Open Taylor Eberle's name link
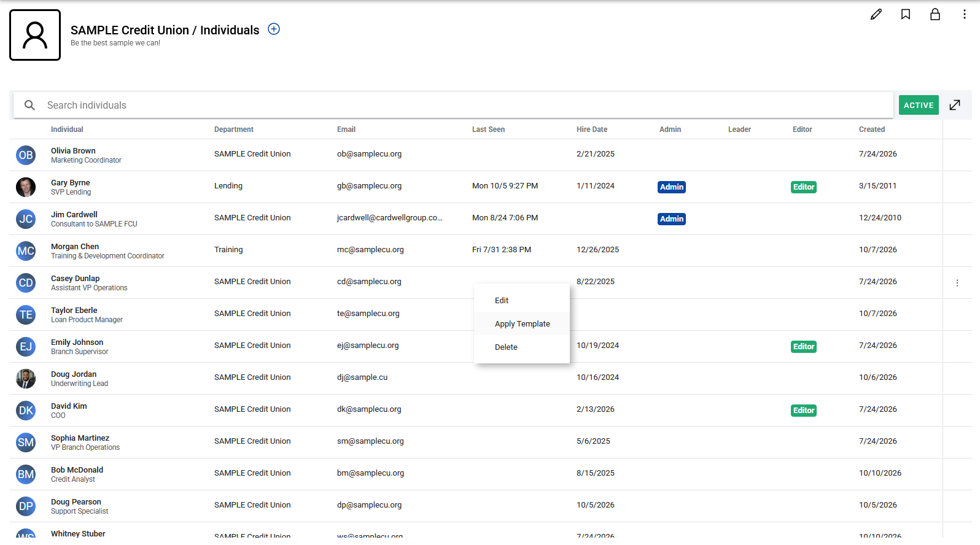Image resolution: width=980 pixels, height=545 pixels. (74, 311)
